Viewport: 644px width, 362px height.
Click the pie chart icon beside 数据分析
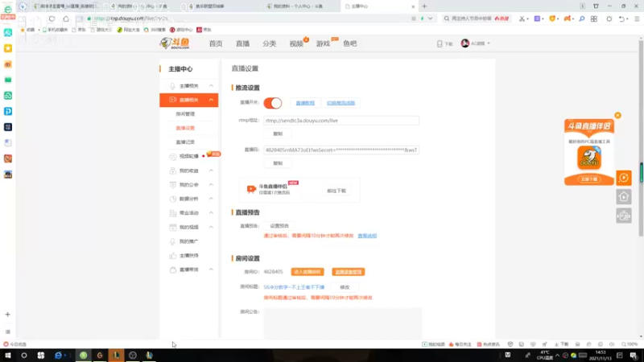tap(172, 199)
